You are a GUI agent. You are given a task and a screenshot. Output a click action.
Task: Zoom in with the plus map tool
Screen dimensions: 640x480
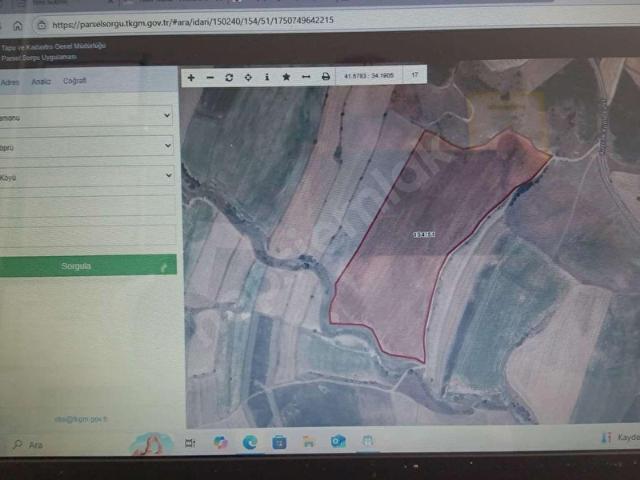(191, 77)
